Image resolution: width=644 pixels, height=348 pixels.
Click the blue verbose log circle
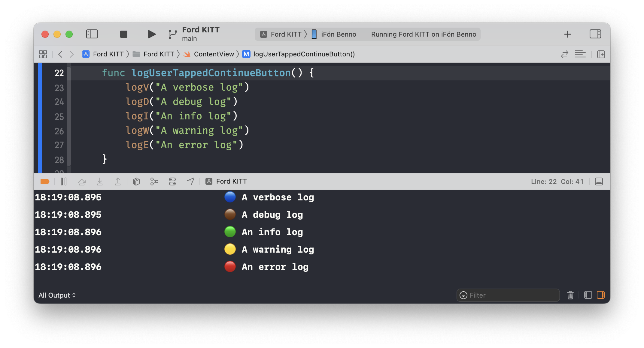pyautogui.click(x=230, y=197)
